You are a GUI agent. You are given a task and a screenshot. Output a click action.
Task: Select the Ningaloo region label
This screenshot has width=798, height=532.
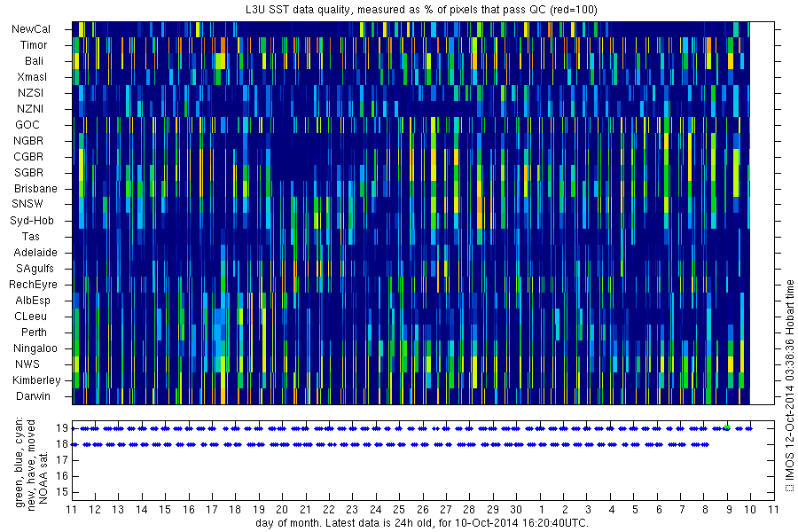point(35,348)
